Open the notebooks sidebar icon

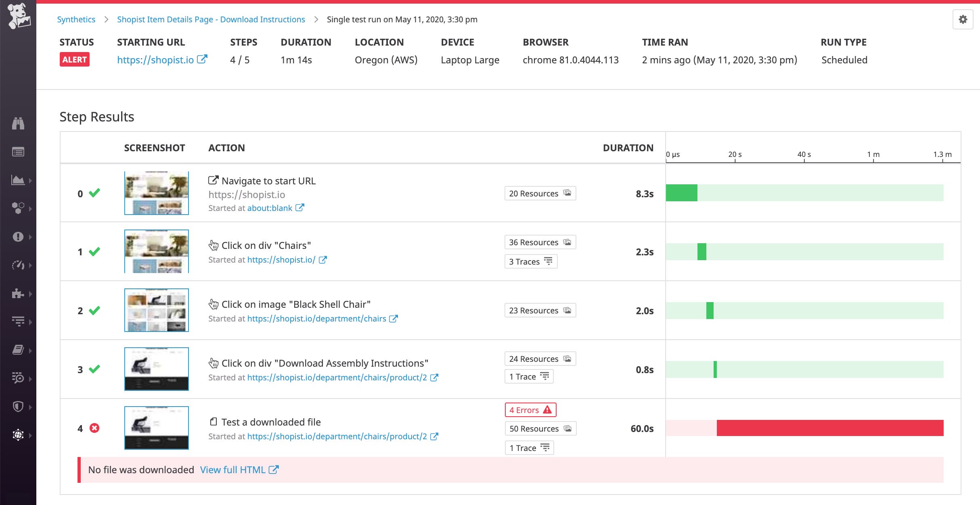coord(18,350)
